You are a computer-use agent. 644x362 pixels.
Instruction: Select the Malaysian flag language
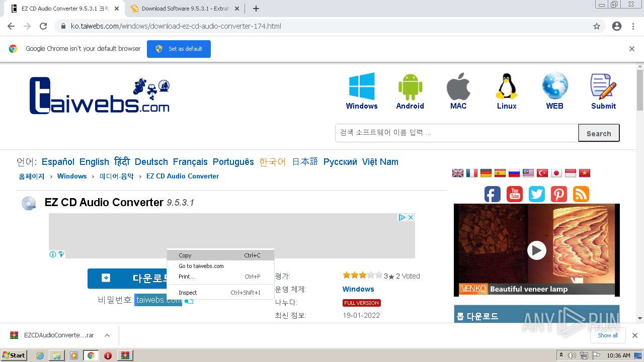(x=528, y=173)
